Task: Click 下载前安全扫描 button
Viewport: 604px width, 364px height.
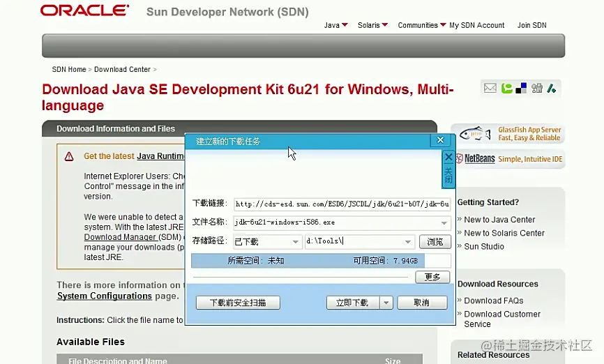Action: pos(238,303)
